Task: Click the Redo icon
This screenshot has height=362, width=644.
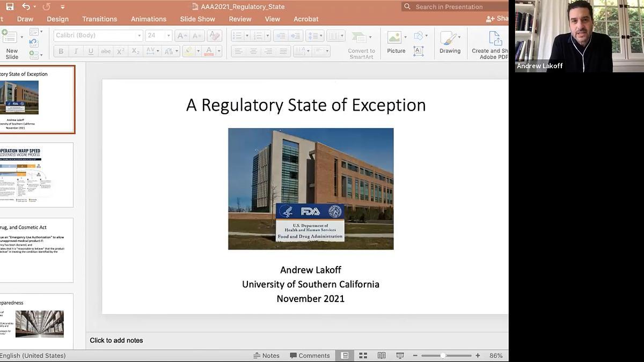Action: point(46,6)
